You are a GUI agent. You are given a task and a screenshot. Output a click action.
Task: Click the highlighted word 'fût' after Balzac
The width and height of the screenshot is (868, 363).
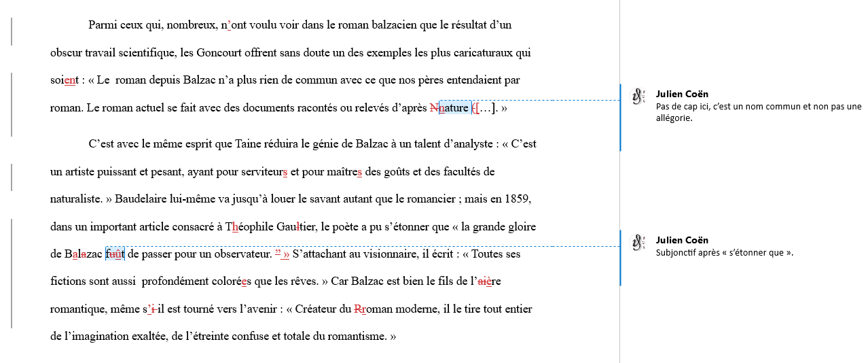(115, 255)
